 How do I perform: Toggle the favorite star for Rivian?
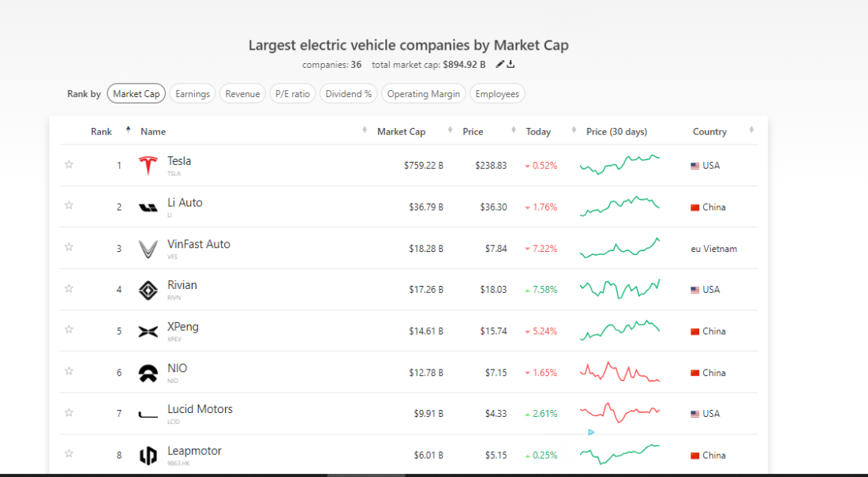coord(69,289)
